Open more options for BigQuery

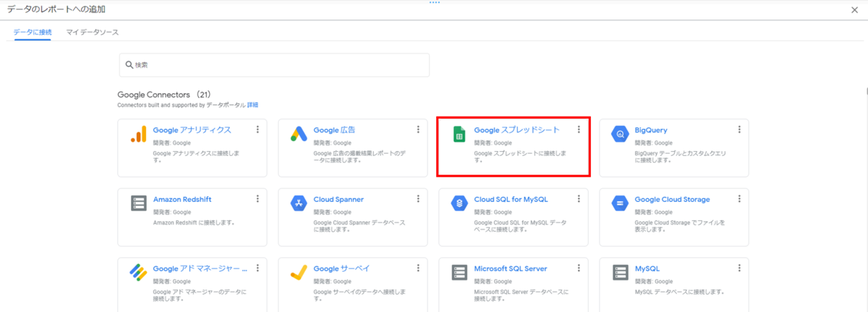[739, 130]
